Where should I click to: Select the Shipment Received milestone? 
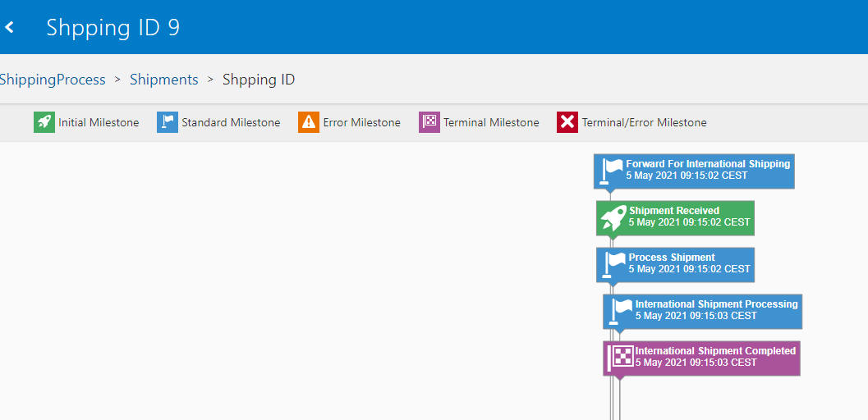pos(675,217)
